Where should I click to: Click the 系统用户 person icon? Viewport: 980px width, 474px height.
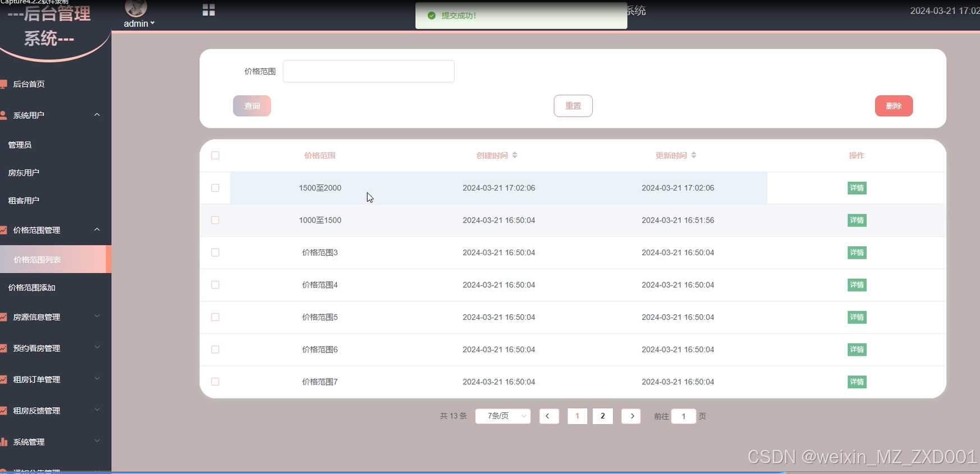[x=3, y=115]
